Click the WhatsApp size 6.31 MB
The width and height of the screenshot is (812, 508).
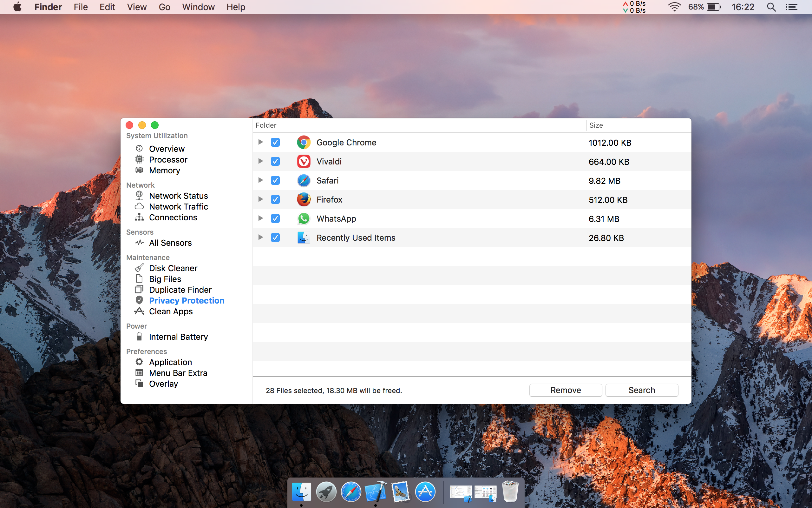click(604, 219)
